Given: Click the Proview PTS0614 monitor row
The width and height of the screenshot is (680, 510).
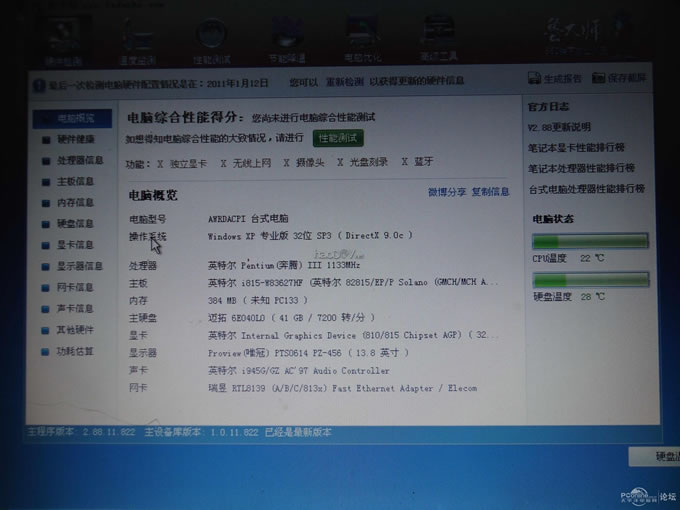Looking at the screenshot, I should tap(308, 353).
